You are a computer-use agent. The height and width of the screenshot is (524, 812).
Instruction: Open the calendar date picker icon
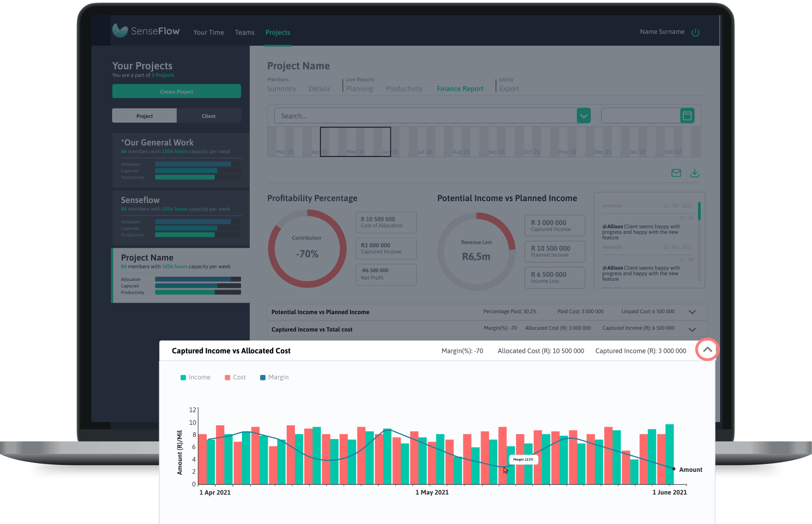click(687, 115)
